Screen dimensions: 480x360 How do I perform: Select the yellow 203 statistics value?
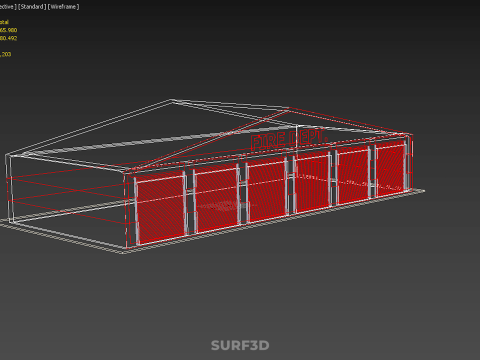point(6,54)
